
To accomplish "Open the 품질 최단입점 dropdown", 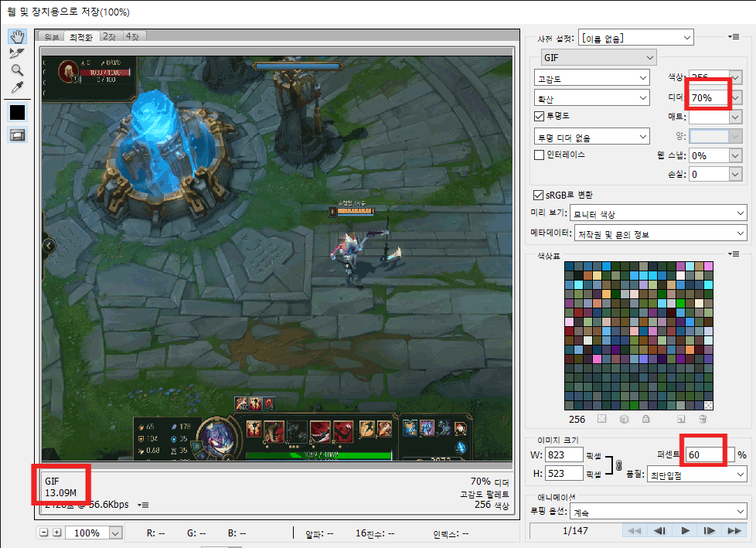I will [x=696, y=475].
